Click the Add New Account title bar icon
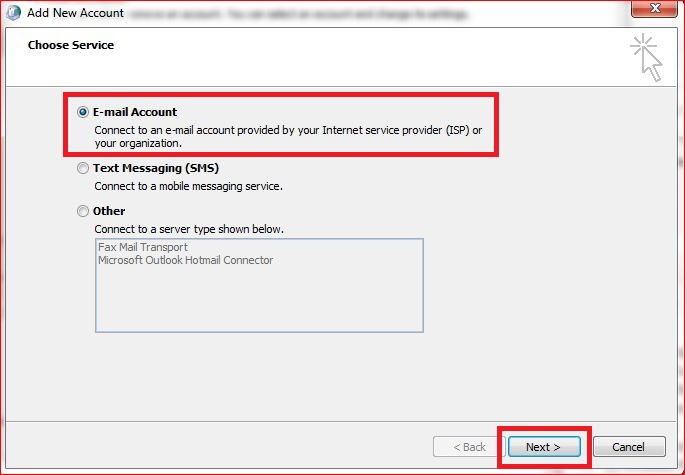The image size is (685, 475). click(14, 13)
